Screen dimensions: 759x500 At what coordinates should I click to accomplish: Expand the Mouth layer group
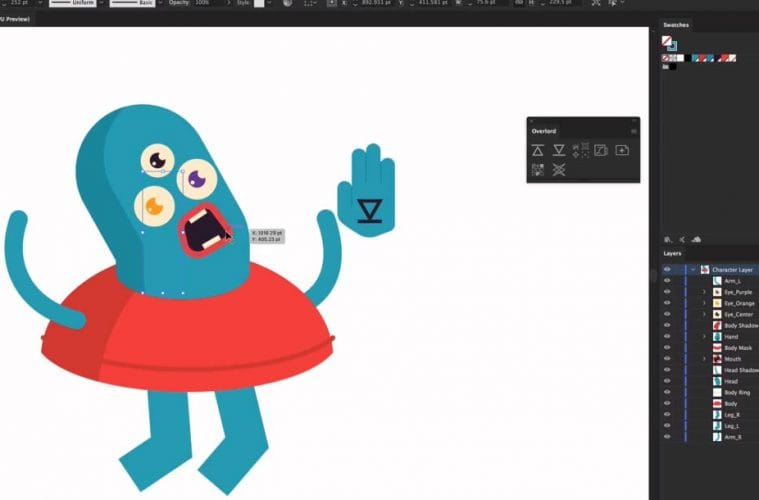704,359
